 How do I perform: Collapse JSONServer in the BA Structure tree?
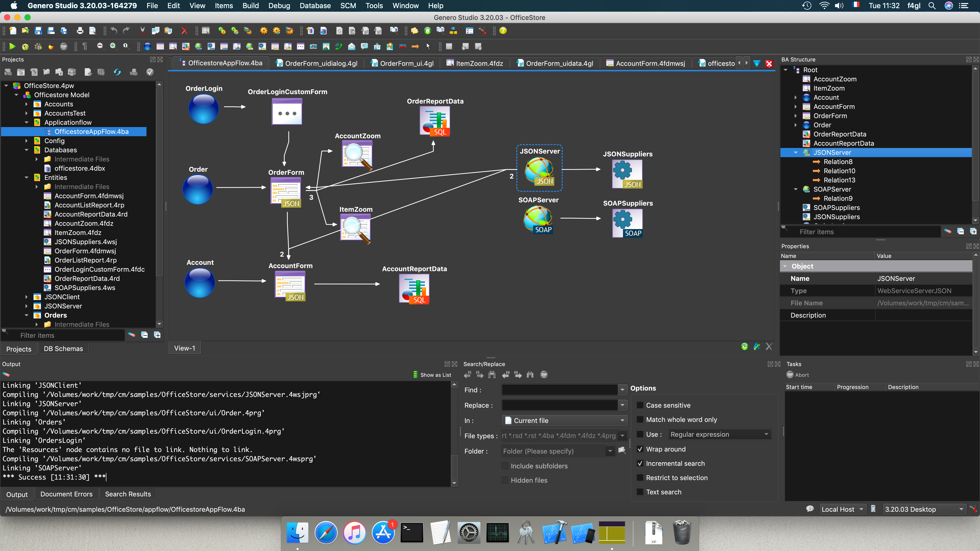coord(795,153)
